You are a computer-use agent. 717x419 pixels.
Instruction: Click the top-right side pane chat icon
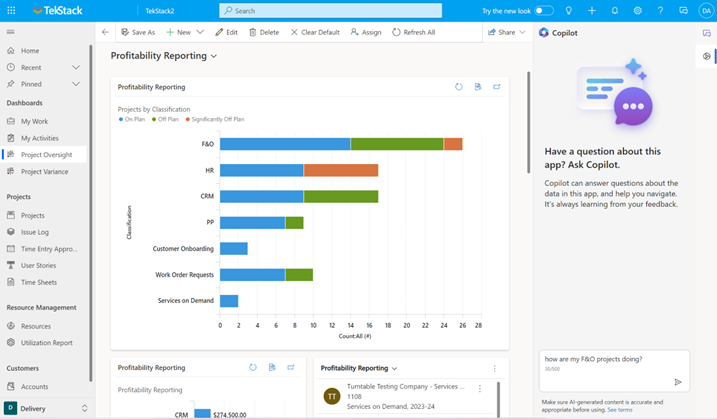coord(706,33)
